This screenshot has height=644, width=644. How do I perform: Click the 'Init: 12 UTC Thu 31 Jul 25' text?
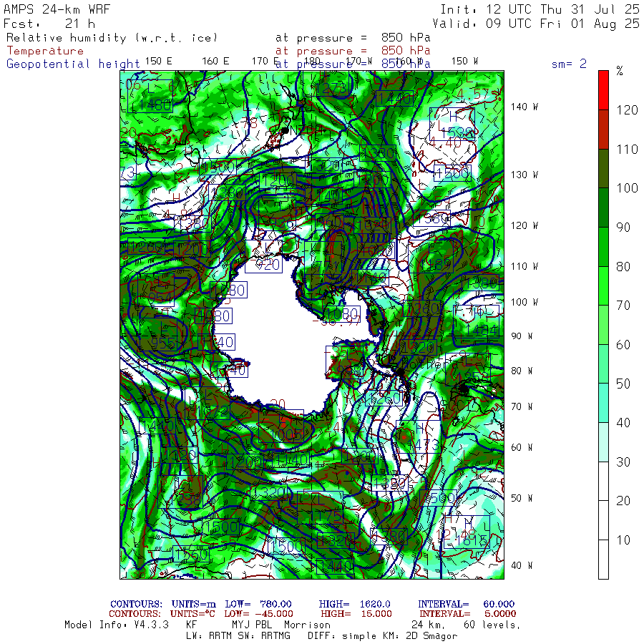(540, 9)
